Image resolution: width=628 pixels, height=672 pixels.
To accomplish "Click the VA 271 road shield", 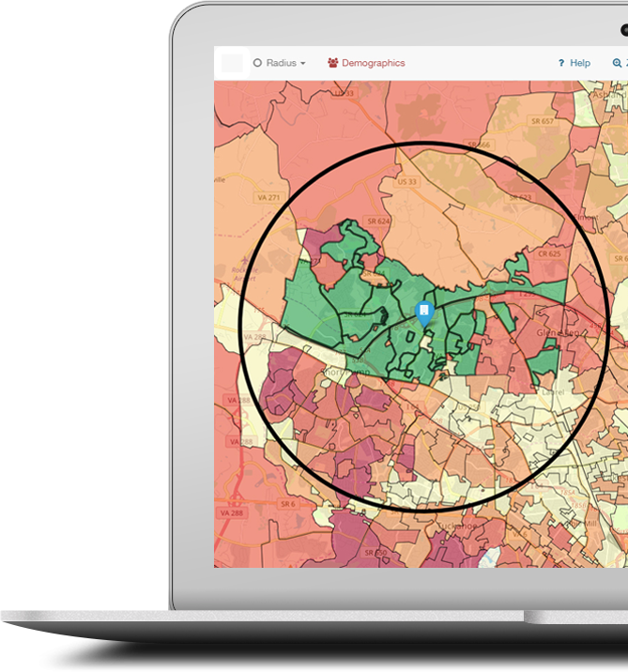I will pos(268,198).
